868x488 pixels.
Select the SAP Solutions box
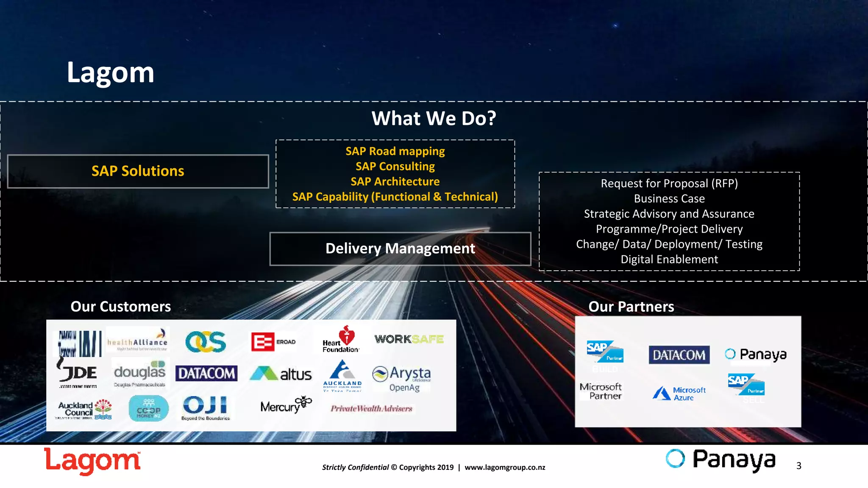click(138, 171)
